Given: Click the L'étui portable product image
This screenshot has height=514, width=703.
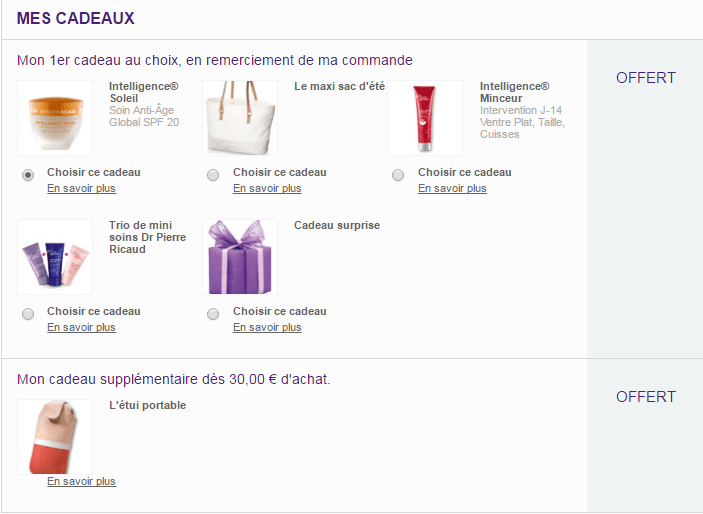Looking at the screenshot, I should (55, 436).
